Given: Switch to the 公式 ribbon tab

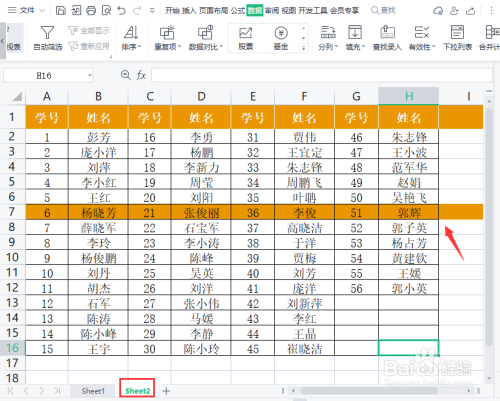Looking at the screenshot, I should click(238, 11).
